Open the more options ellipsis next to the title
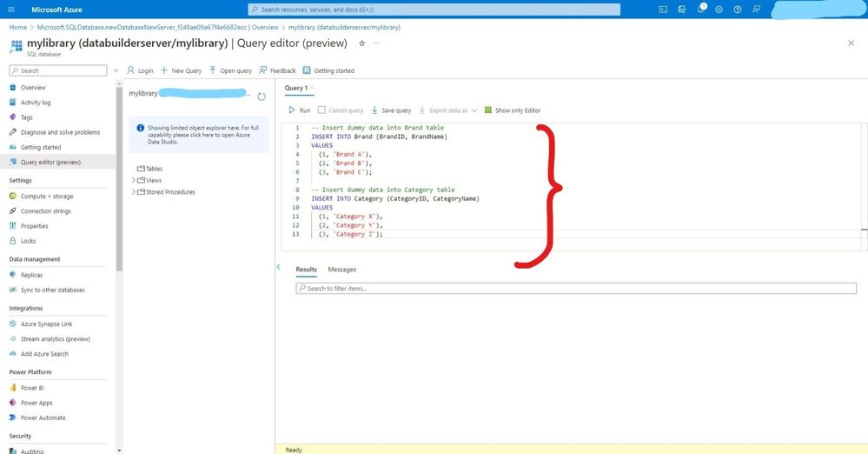This screenshot has width=868, height=454. 377,43
